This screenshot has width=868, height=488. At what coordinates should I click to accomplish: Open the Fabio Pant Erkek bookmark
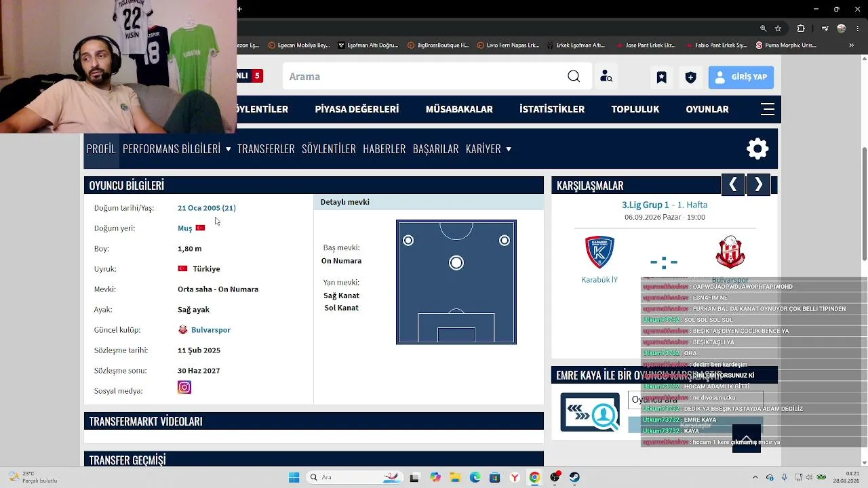point(717,45)
